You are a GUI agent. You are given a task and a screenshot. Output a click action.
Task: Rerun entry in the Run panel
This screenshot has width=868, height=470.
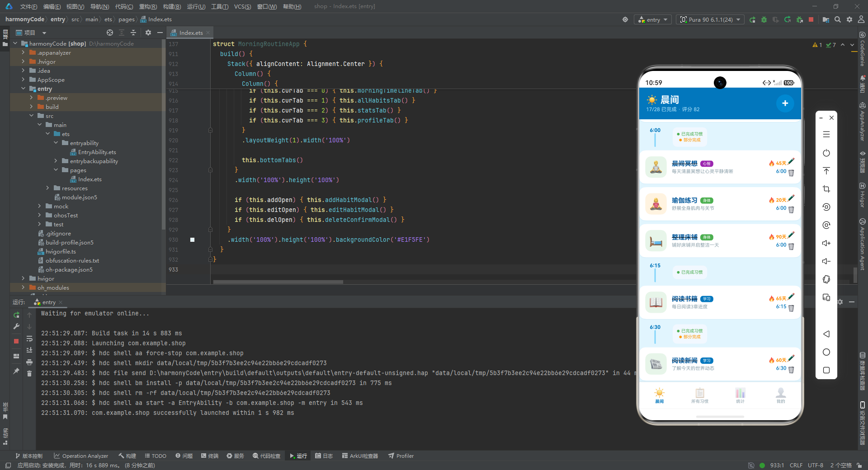(x=16, y=315)
